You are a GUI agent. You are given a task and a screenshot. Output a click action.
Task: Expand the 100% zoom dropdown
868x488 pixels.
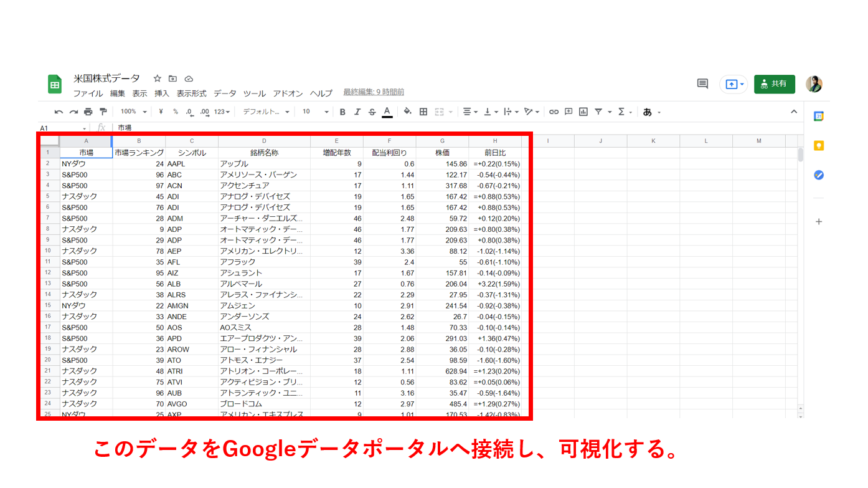coord(134,112)
